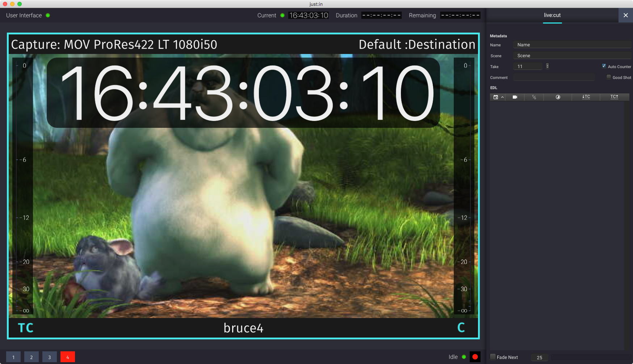Click the Duration timecode display
The image size is (633, 364).
tap(381, 15)
